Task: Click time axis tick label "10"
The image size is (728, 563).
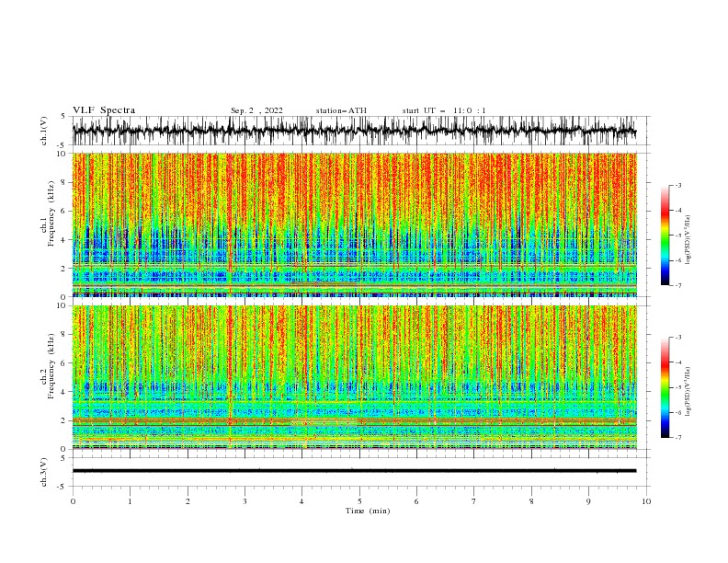Action: (646, 501)
